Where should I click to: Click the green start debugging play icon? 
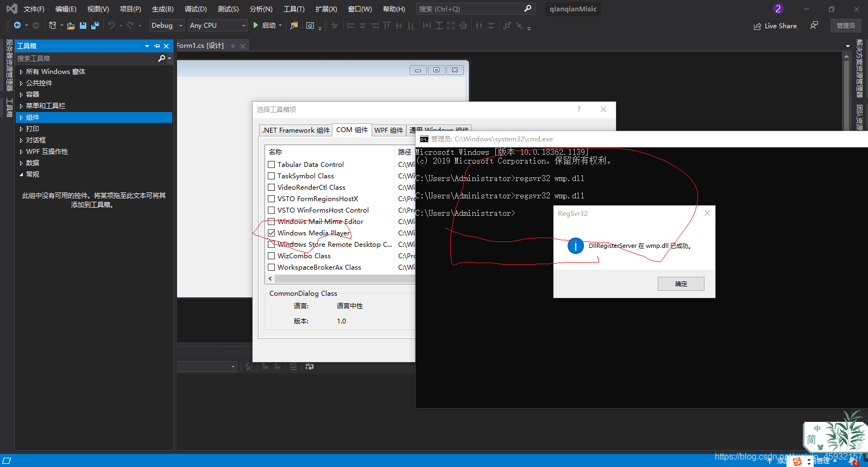click(256, 26)
